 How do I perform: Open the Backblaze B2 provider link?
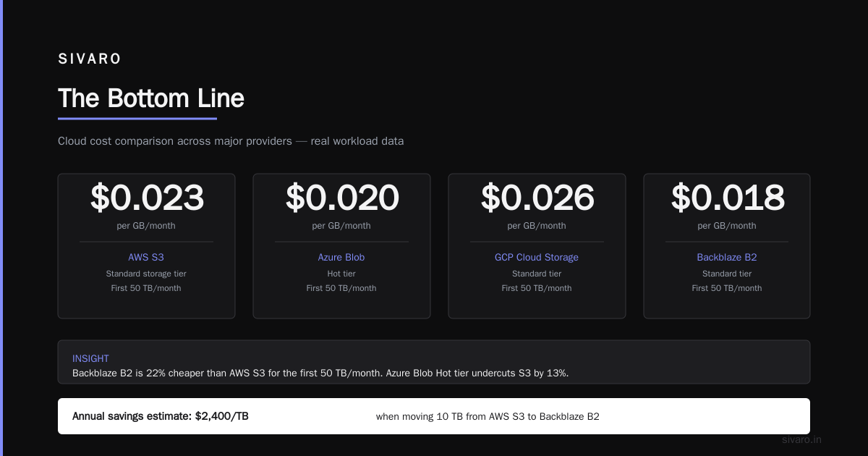pyautogui.click(x=727, y=257)
